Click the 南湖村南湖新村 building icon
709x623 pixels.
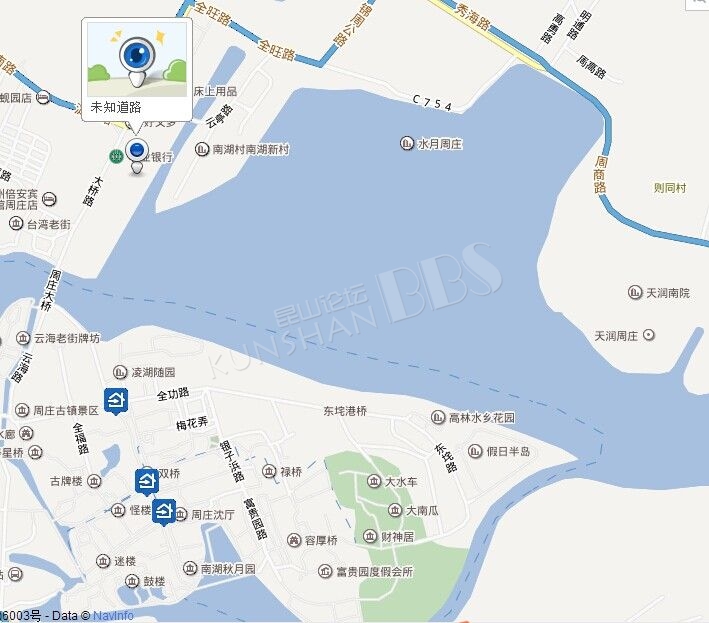pos(201,149)
